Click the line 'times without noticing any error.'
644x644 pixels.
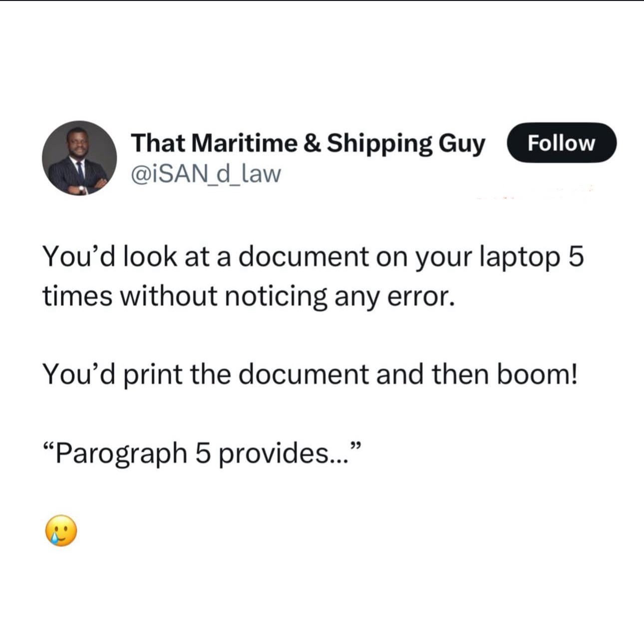point(249,297)
